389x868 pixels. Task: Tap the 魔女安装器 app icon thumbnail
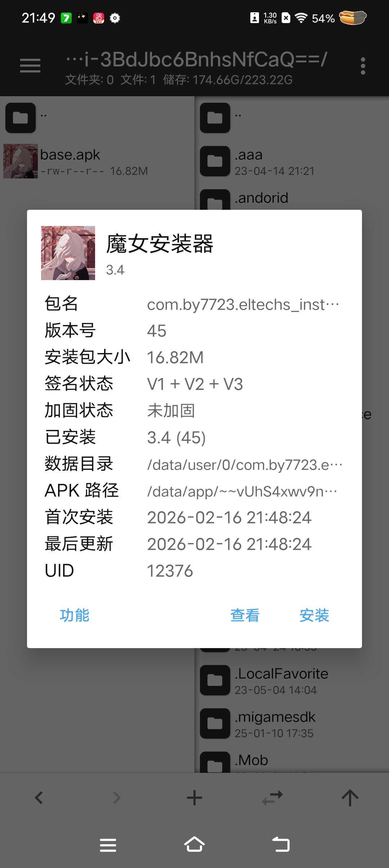(68, 253)
